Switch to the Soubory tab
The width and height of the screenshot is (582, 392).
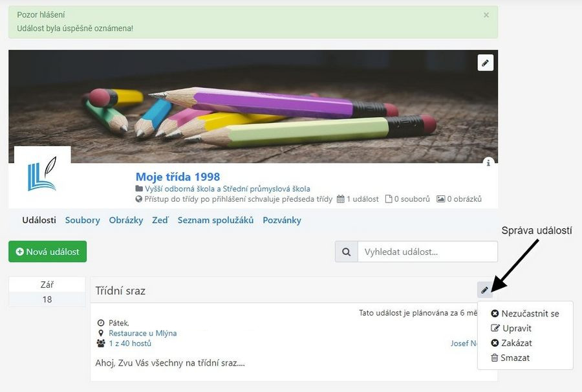(x=82, y=220)
